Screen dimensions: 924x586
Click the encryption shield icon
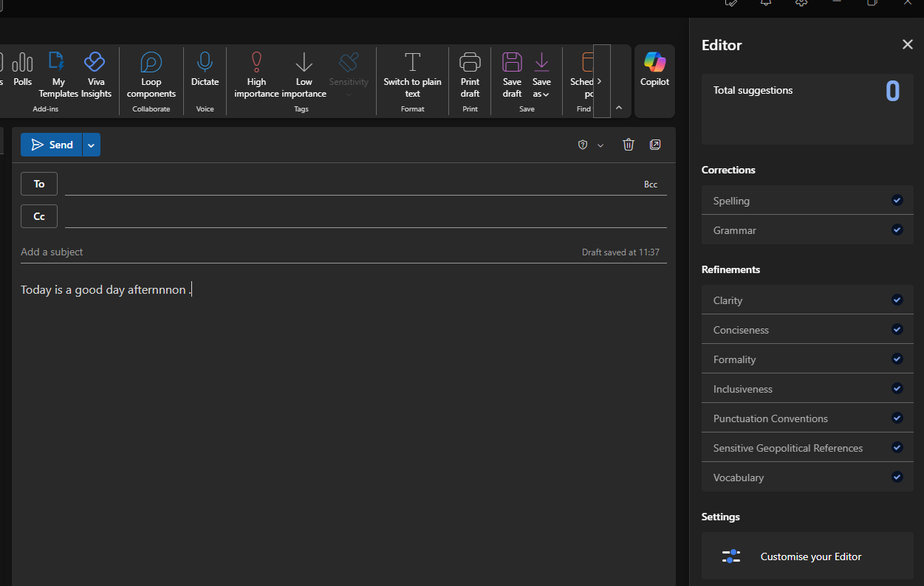[583, 145]
